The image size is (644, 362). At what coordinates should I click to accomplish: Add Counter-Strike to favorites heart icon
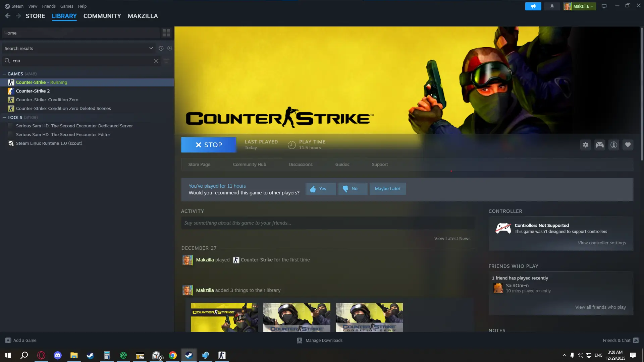(628, 145)
